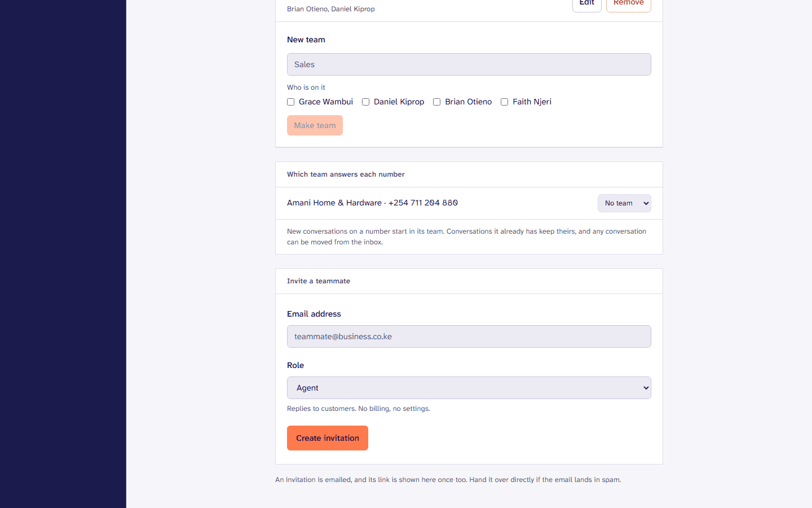This screenshot has height=508, width=812.
Task: Check the Daniel Kiprop checkbox
Action: point(365,102)
